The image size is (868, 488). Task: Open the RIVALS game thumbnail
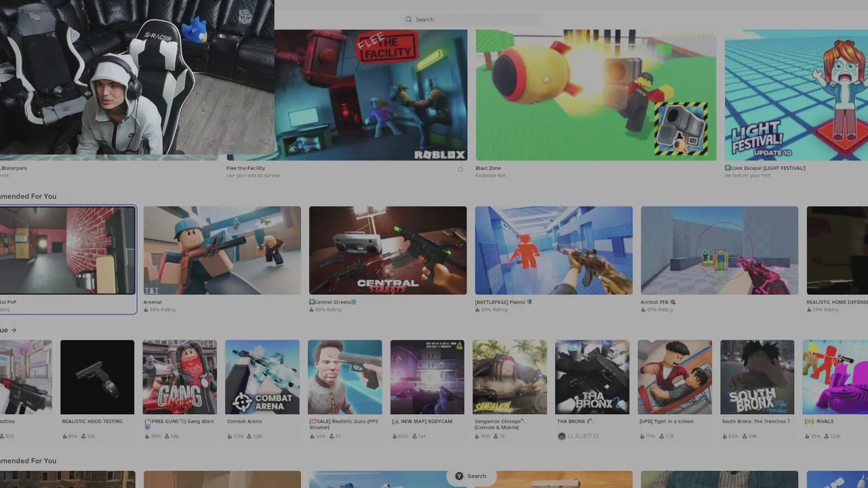[x=835, y=377]
